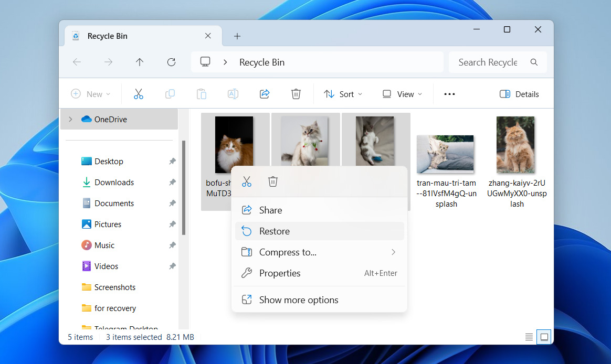Go back with the left arrow

(x=77, y=62)
